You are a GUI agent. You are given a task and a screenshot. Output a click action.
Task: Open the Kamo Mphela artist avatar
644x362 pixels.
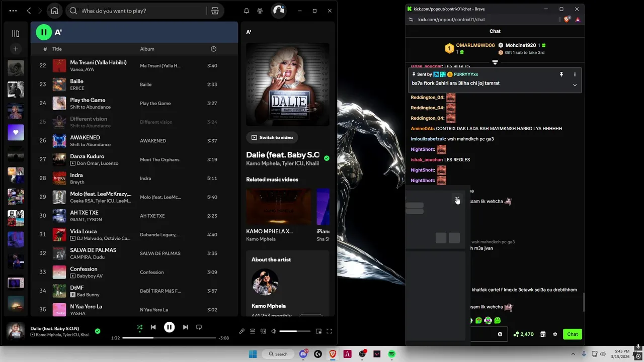tap(265, 282)
